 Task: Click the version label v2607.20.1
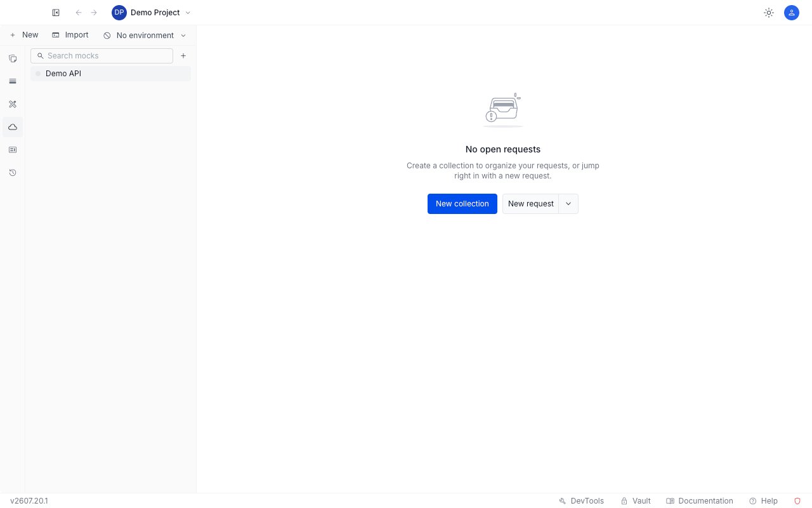click(x=29, y=501)
